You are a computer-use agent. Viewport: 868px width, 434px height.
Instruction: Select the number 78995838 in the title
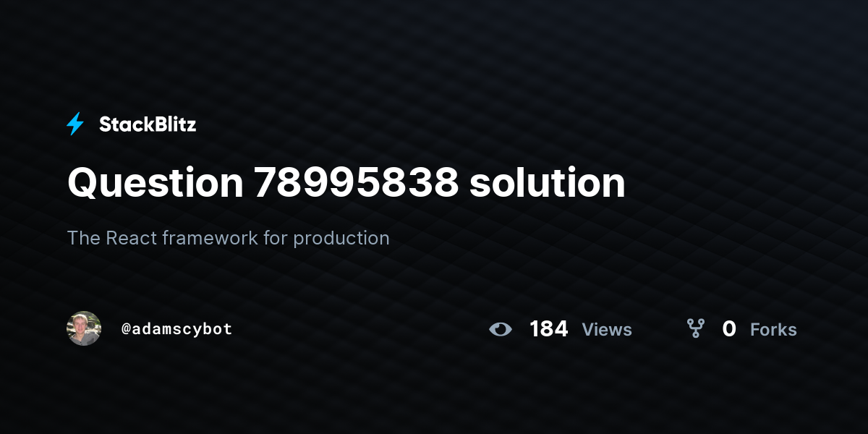coord(356,182)
